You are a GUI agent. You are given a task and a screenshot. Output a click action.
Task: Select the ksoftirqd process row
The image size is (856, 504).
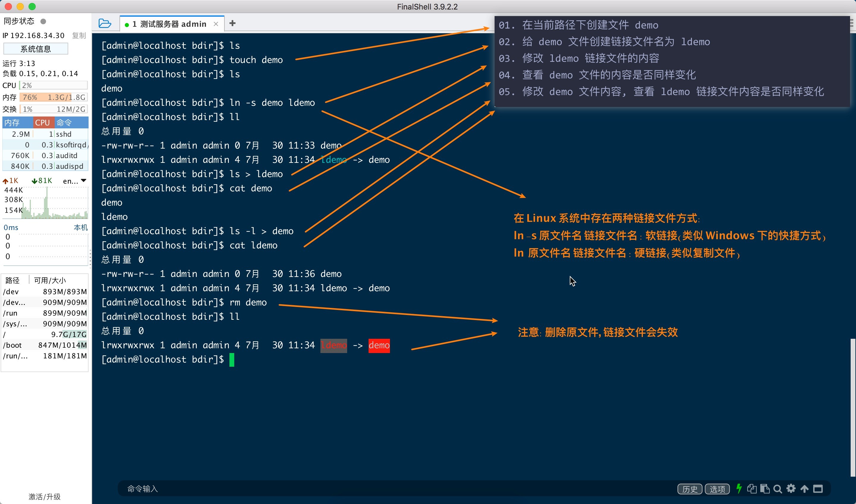click(x=45, y=145)
